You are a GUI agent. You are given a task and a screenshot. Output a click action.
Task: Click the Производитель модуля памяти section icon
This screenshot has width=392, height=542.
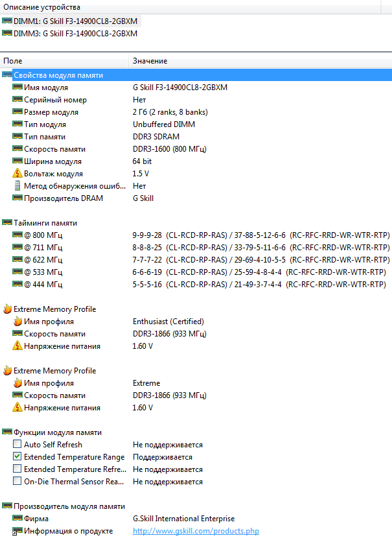coord(7,506)
